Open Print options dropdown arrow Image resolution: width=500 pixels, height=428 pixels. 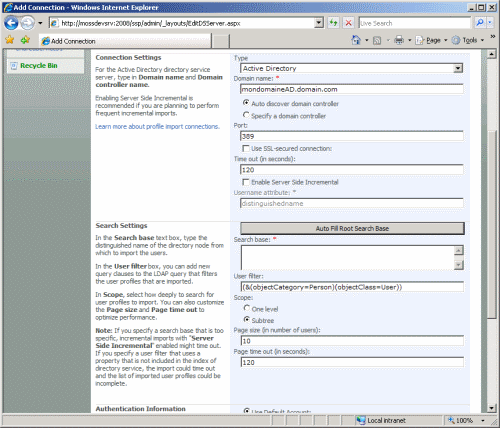[410, 41]
